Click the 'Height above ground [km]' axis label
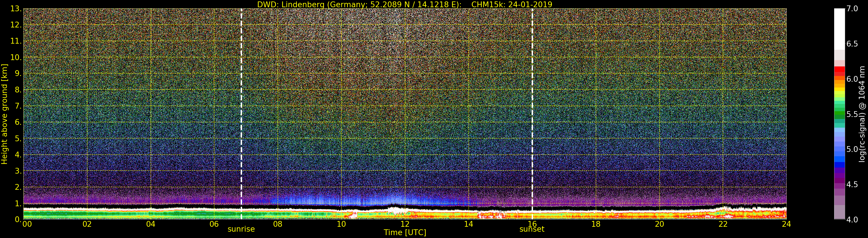Viewport: 868px width, 238px height. pyautogui.click(x=4, y=114)
